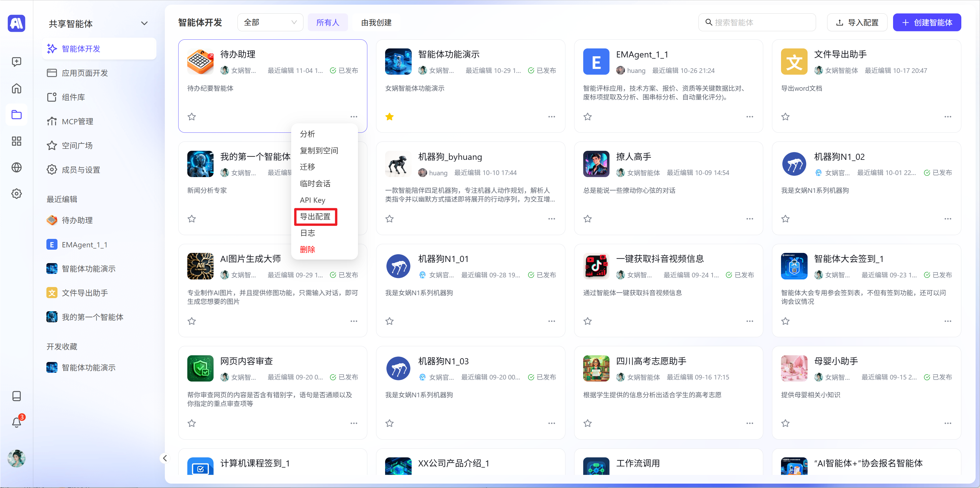
Task: Star the 撩人高手 agent card
Action: (587, 219)
